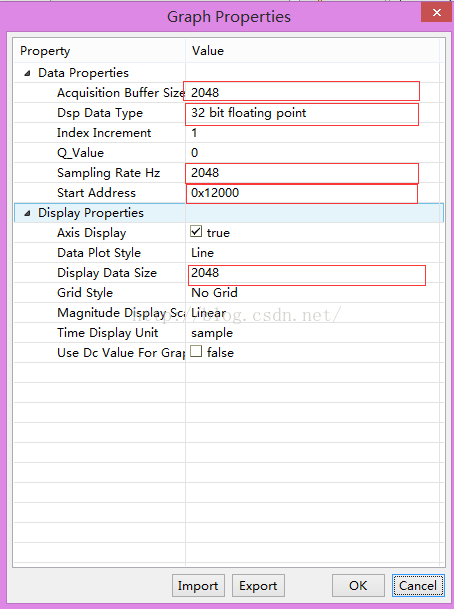Select the Time Display Unit label
This screenshot has width=454, height=609.
coord(108,333)
